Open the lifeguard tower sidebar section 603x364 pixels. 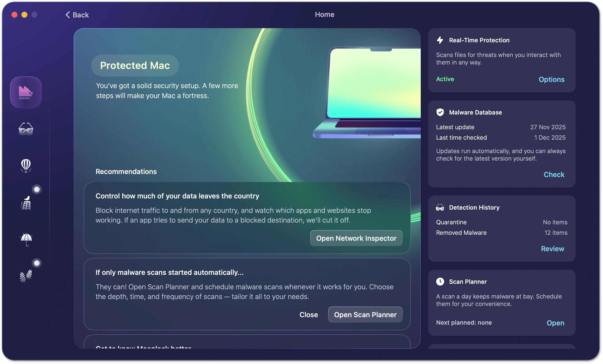[x=26, y=203]
